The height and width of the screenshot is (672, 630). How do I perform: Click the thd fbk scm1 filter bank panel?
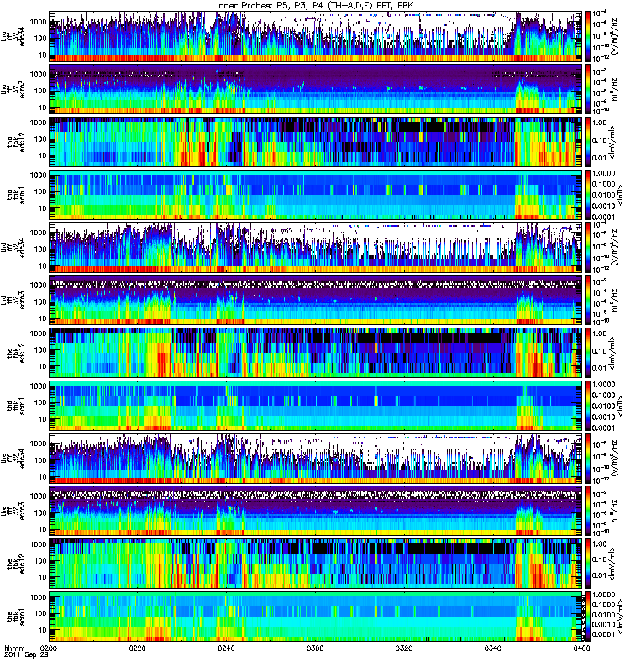[x=316, y=406]
